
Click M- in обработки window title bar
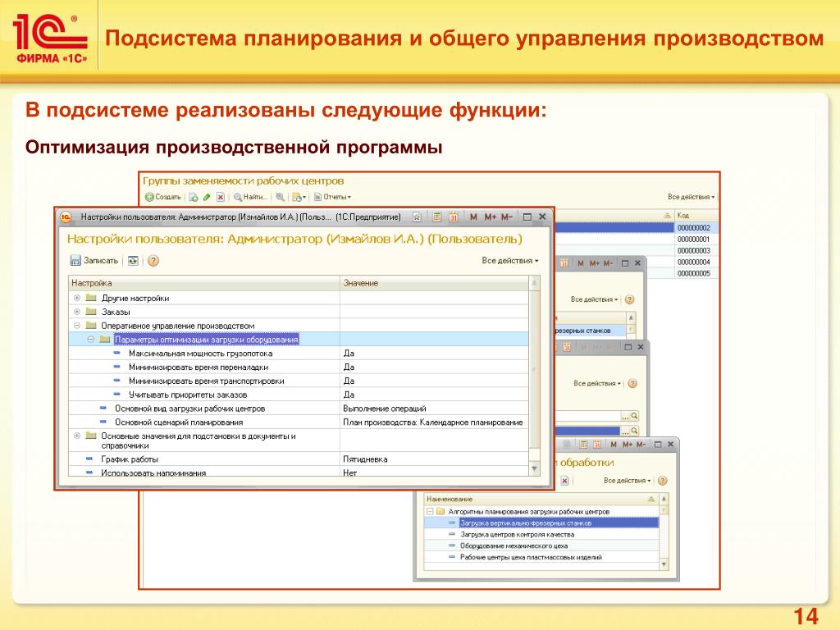pyautogui.click(x=641, y=444)
